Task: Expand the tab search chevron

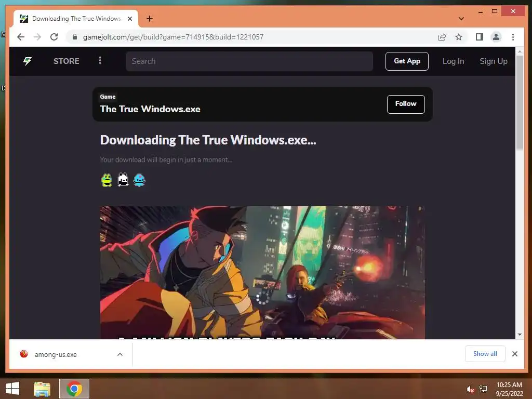Action: (x=461, y=19)
